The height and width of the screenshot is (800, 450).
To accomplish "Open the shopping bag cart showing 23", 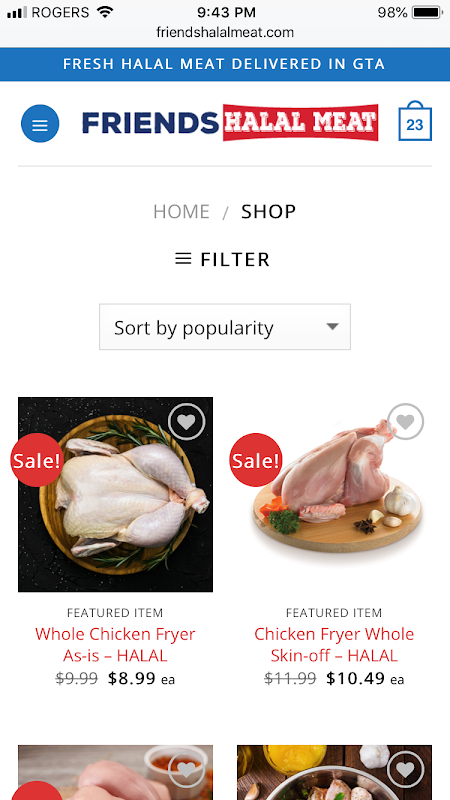I will (x=415, y=121).
